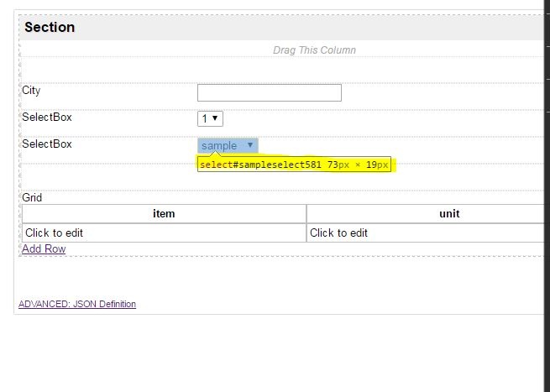This screenshot has height=392, width=550.
Task: Click the item column header
Action: pyautogui.click(x=164, y=213)
